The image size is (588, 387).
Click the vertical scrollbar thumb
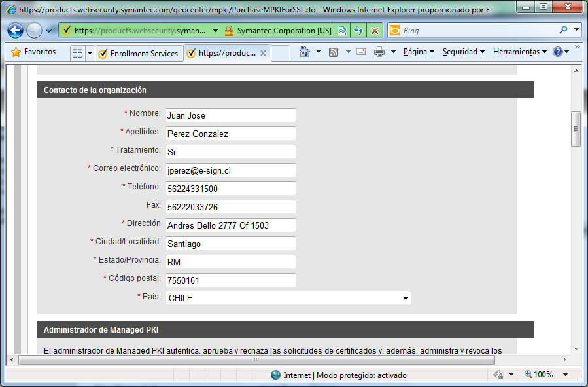(576, 129)
